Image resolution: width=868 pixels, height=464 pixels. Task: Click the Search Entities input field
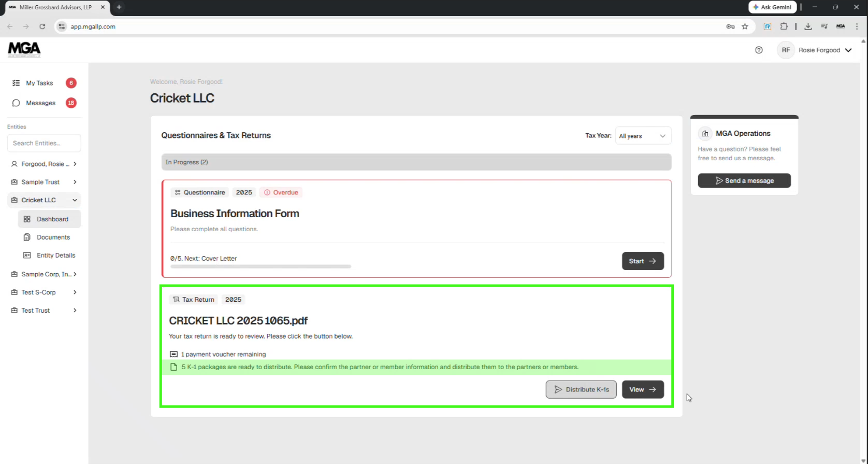point(44,143)
